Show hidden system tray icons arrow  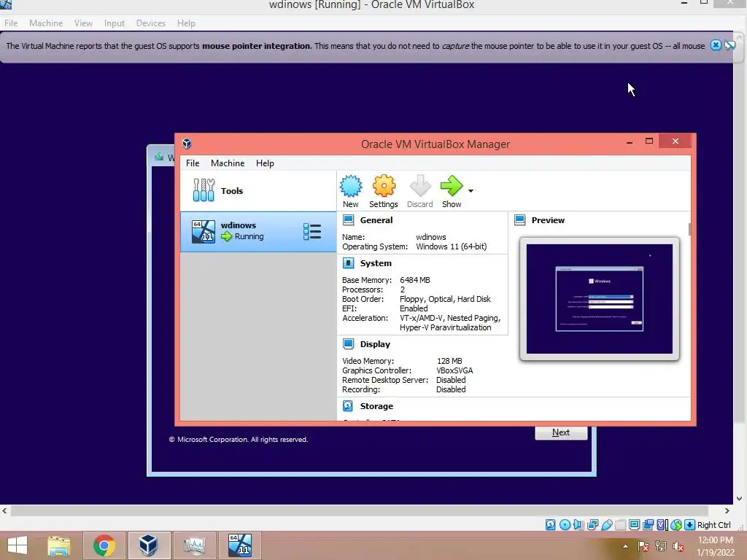(x=625, y=546)
